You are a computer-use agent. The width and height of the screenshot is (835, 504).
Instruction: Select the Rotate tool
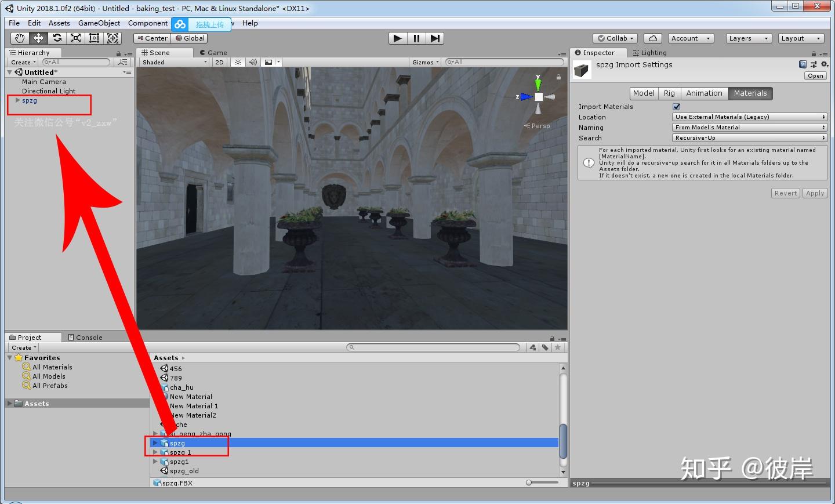coord(57,38)
